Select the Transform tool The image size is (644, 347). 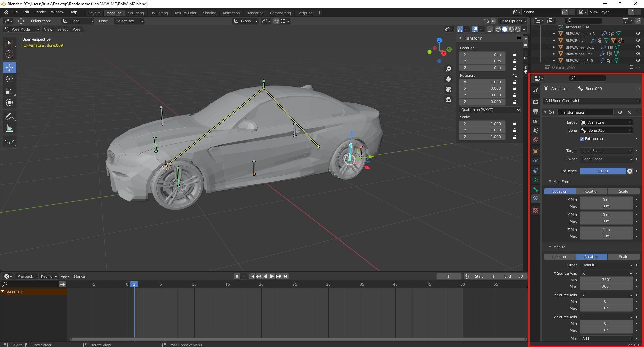coord(9,102)
